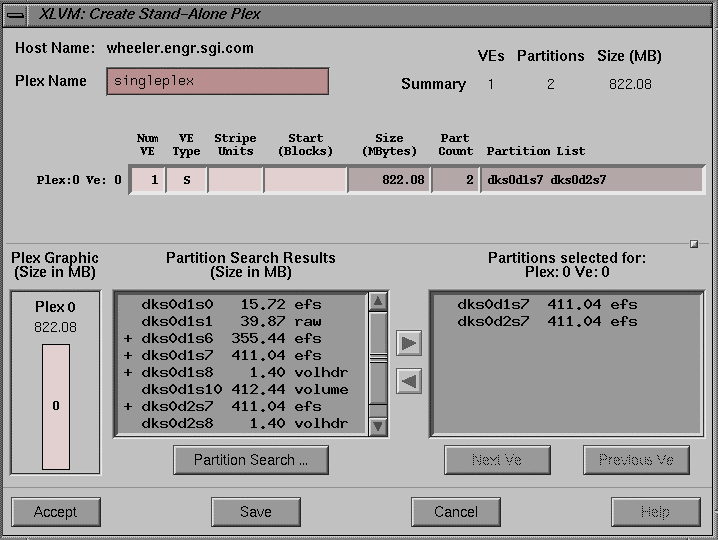Click the Start (Blocks) field
This screenshot has width=718, height=540.
tap(305, 180)
